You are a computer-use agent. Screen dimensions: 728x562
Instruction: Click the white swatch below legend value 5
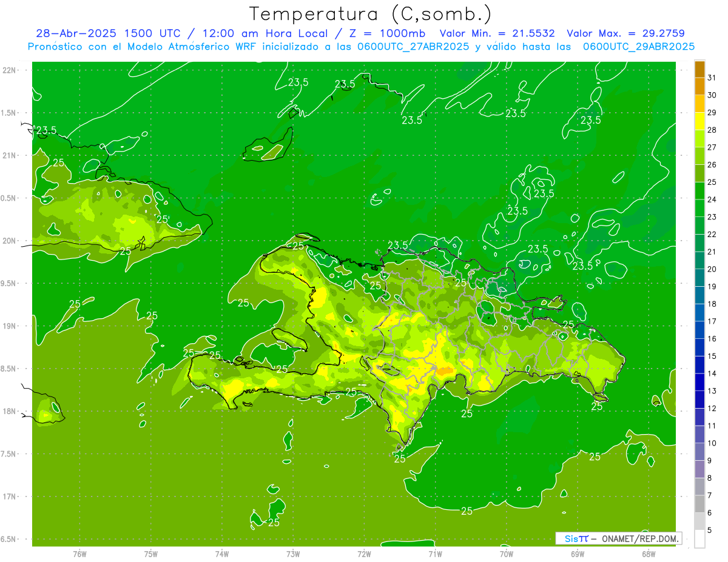(x=699, y=538)
